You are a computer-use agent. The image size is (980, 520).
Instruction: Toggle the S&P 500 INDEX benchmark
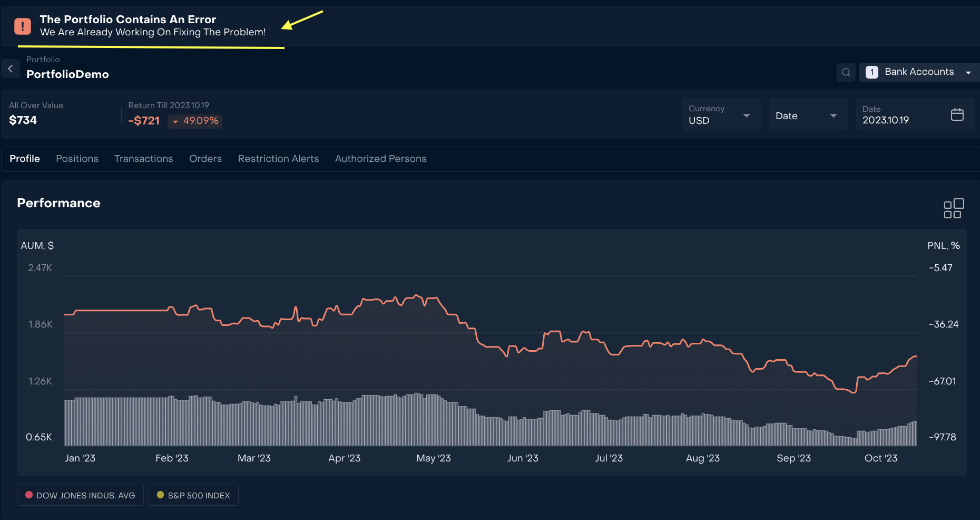(x=193, y=495)
